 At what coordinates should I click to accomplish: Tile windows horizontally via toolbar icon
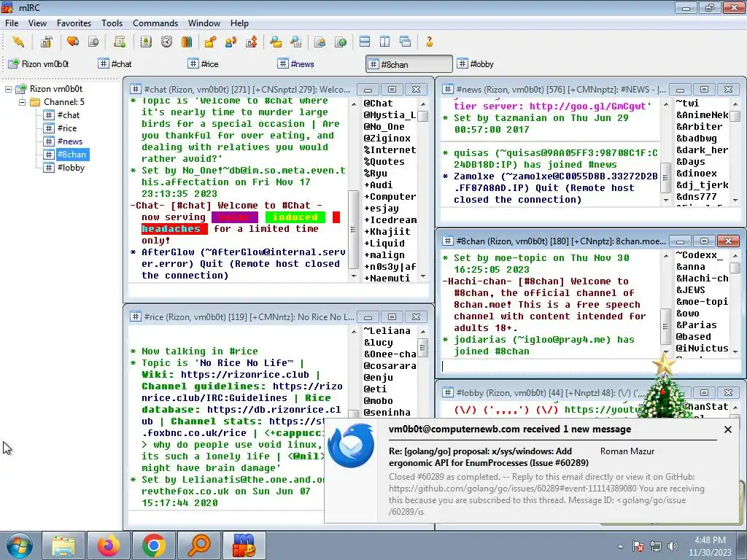[365, 42]
